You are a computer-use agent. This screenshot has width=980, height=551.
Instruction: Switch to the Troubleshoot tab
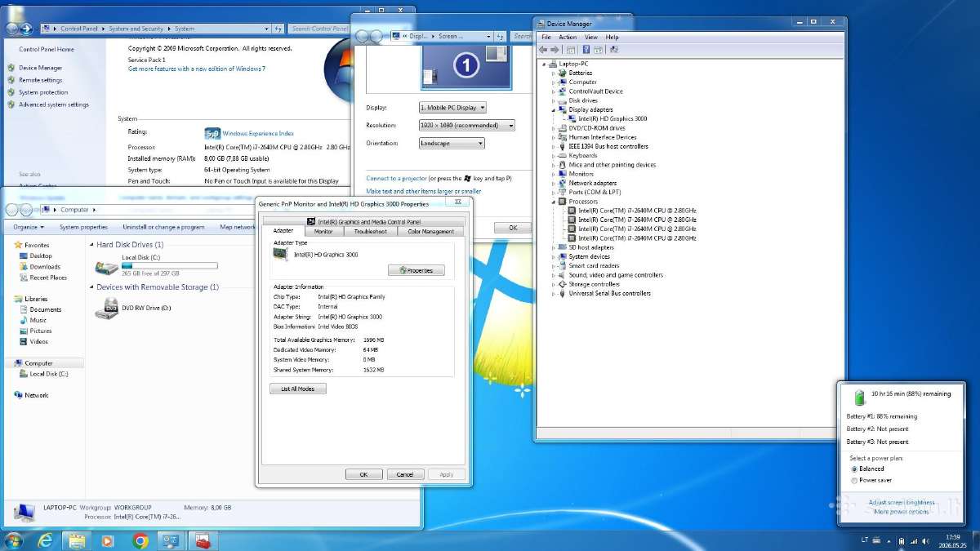(371, 232)
